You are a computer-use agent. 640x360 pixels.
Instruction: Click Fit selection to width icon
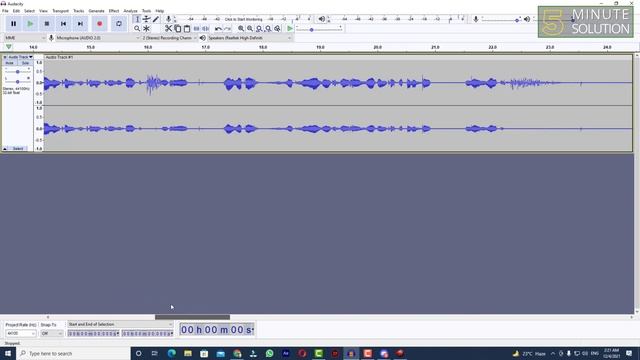259,29
